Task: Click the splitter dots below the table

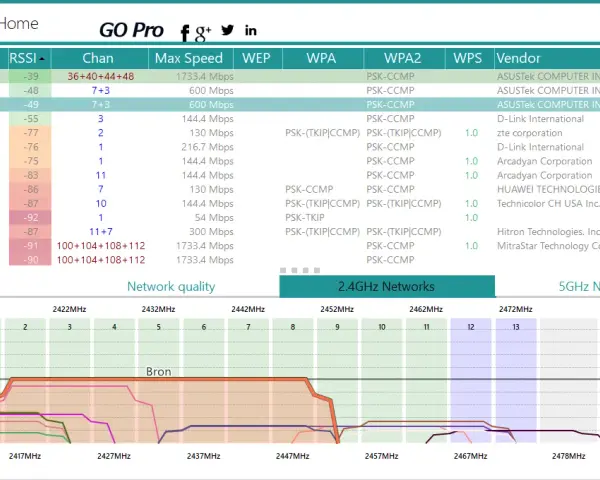Action: pyautogui.click(x=300, y=270)
